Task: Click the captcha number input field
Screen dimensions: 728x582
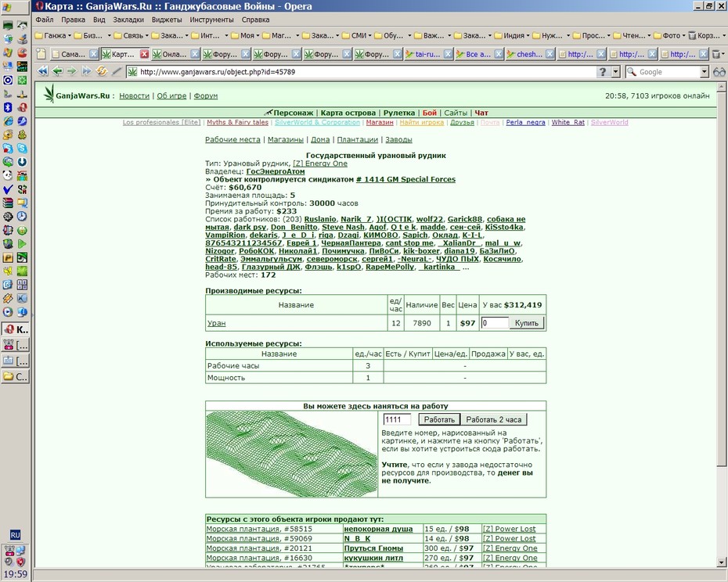Action: pyautogui.click(x=397, y=419)
